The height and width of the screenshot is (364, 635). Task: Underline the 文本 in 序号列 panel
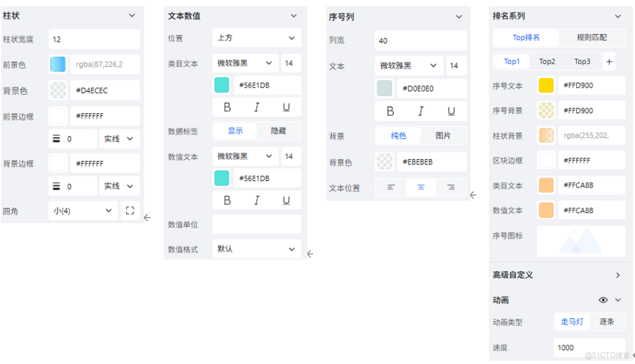(x=451, y=111)
